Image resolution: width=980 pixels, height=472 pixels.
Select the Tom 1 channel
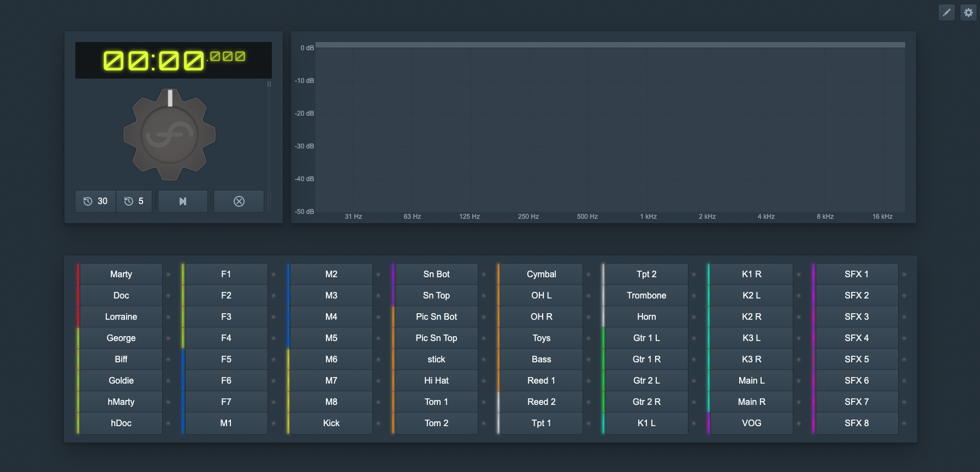(x=436, y=402)
